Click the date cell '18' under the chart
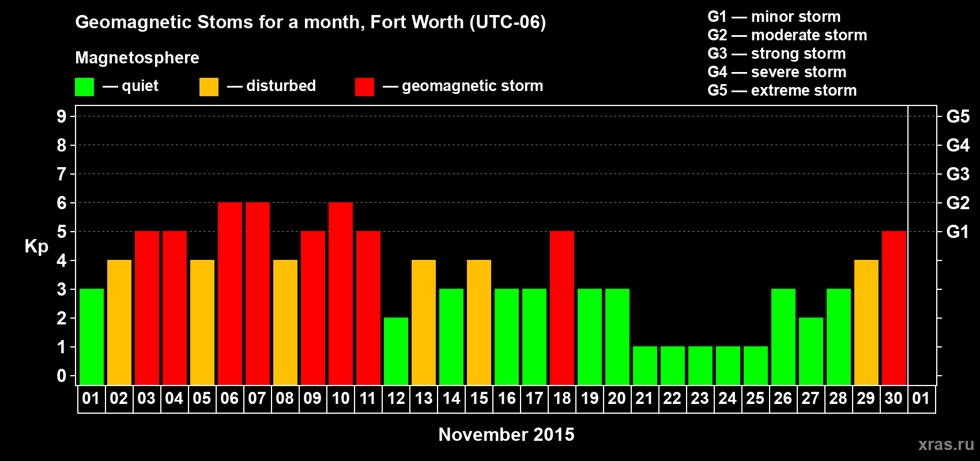 [562, 399]
